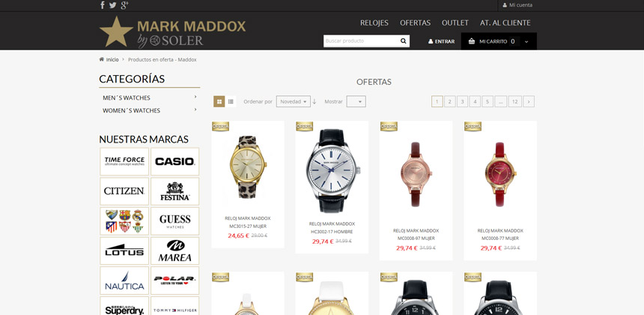This screenshot has height=315, width=644.
Task: Click the Buscar producto search field
Action: (362, 41)
